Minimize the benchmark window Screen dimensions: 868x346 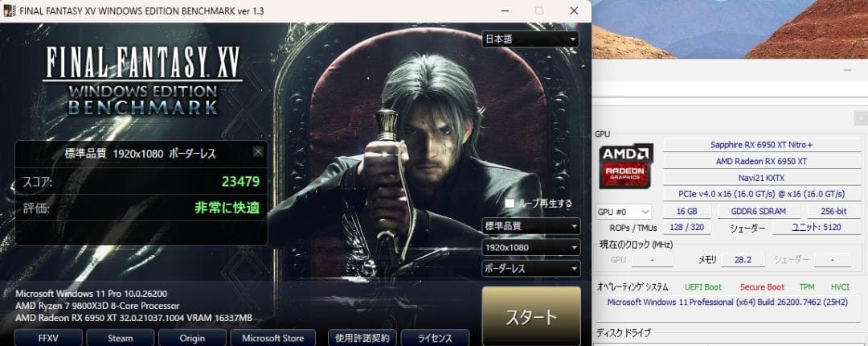(x=502, y=11)
